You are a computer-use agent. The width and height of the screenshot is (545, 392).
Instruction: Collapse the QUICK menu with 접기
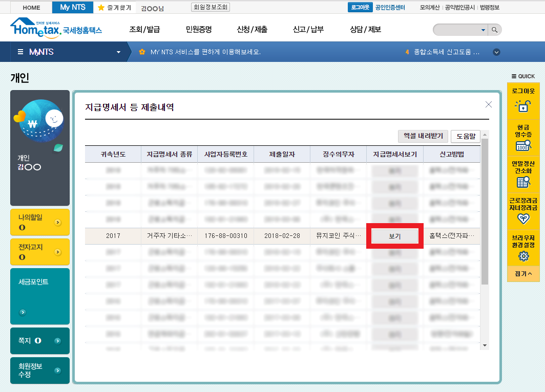(523, 274)
